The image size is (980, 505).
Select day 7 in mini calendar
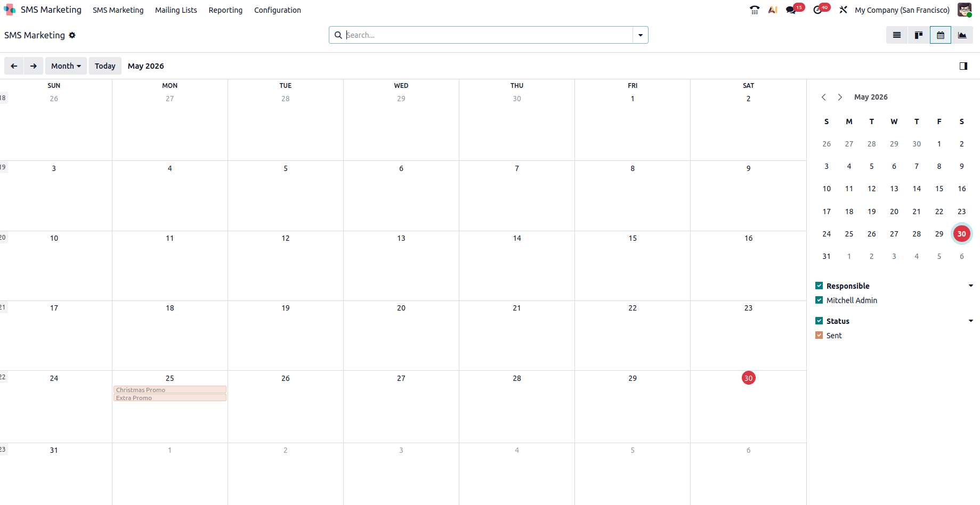coord(917,166)
